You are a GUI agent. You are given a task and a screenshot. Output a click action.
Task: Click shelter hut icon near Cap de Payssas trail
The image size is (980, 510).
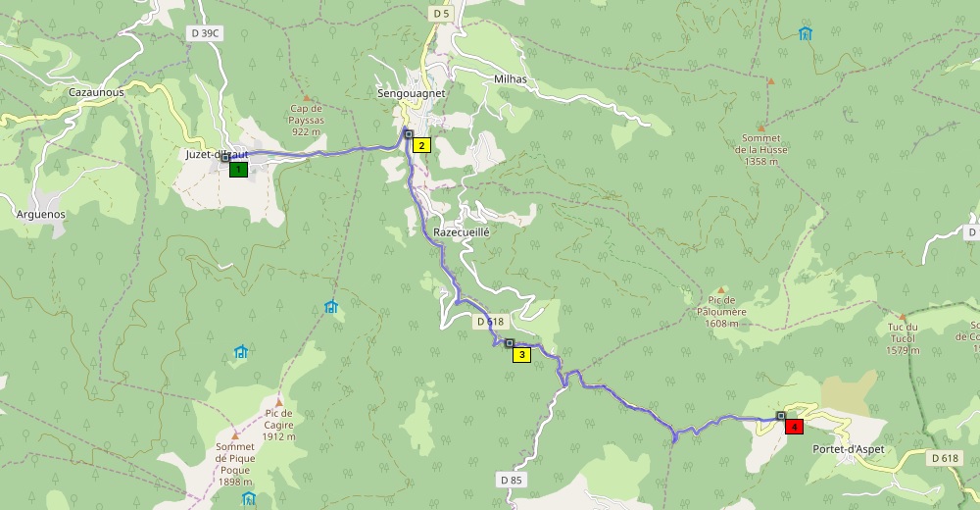tap(331, 307)
